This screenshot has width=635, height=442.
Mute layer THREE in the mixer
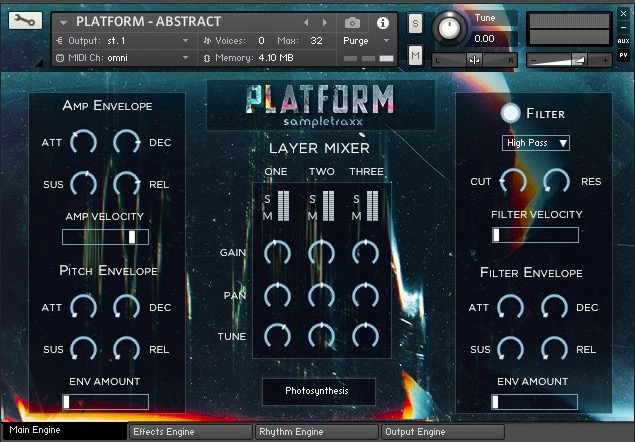coord(356,216)
